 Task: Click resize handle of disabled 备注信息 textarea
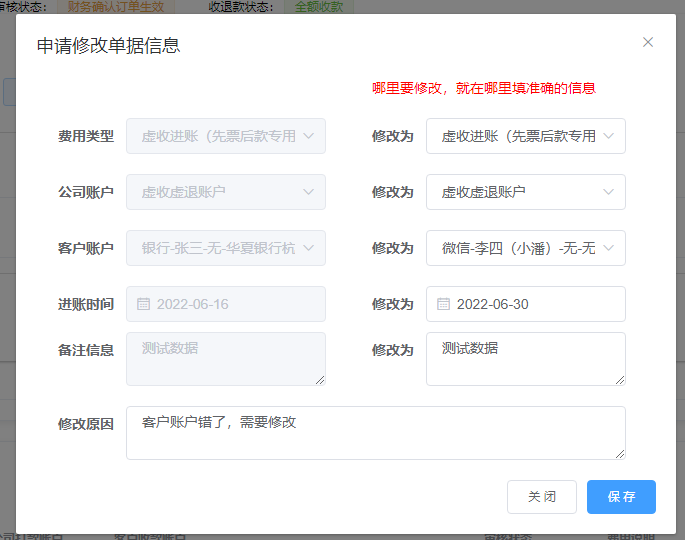click(x=320, y=380)
